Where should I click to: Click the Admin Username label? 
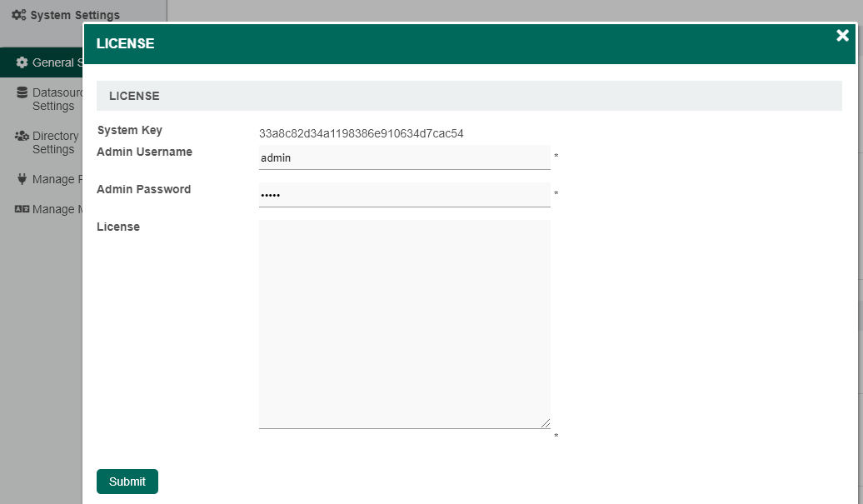coord(144,152)
